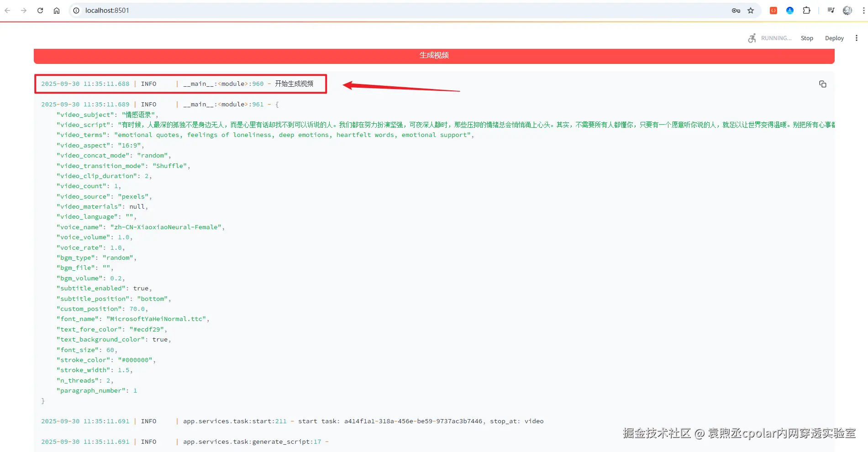Viewport: 868px width, 452px height.
Task: Open the browser profile avatar
Action: [x=847, y=11]
